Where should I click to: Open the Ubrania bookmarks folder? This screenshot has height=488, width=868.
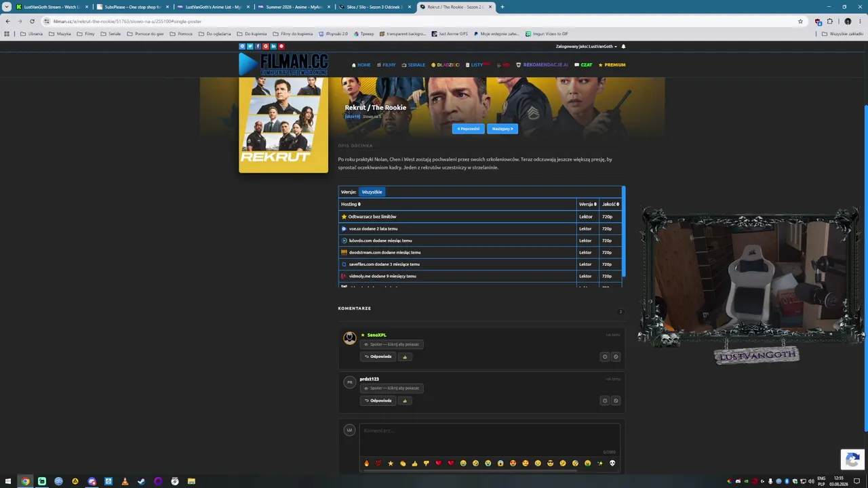point(31,34)
